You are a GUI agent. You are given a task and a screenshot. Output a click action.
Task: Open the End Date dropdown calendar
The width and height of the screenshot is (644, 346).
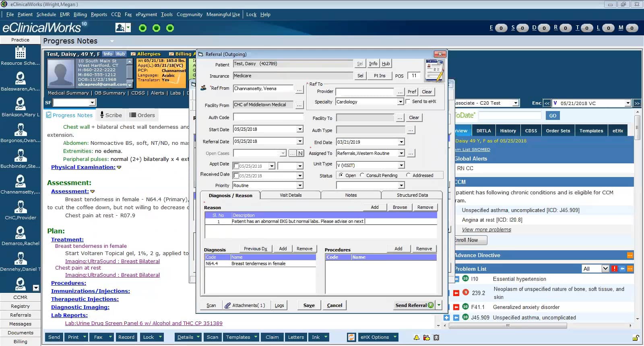pos(401,142)
